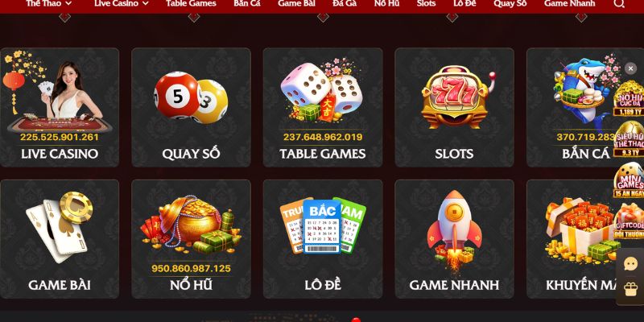The height and width of the screenshot is (322, 644).
Task: Select the dice Table Games icon
Action: tap(323, 91)
